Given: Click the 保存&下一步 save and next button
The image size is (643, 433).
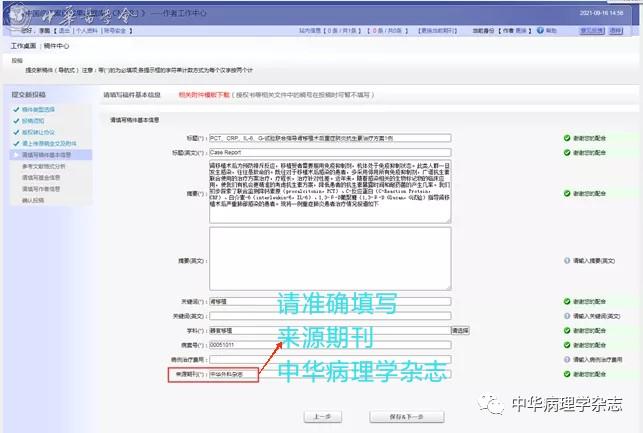Looking at the screenshot, I should click(406, 417).
